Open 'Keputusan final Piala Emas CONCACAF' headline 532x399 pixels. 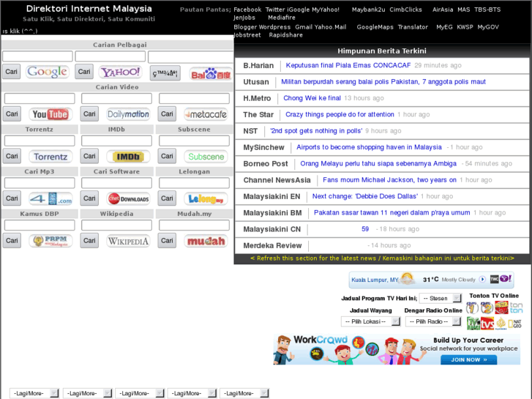(348, 65)
